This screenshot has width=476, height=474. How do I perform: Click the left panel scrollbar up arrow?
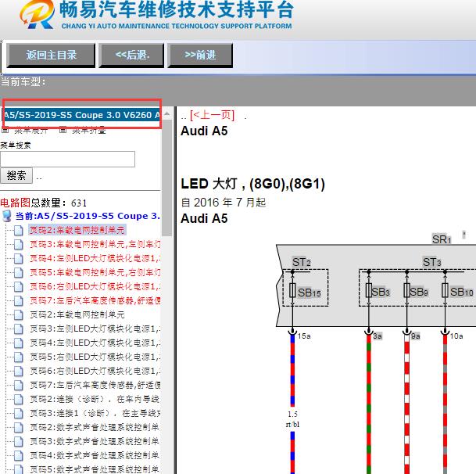pos(167,114)
